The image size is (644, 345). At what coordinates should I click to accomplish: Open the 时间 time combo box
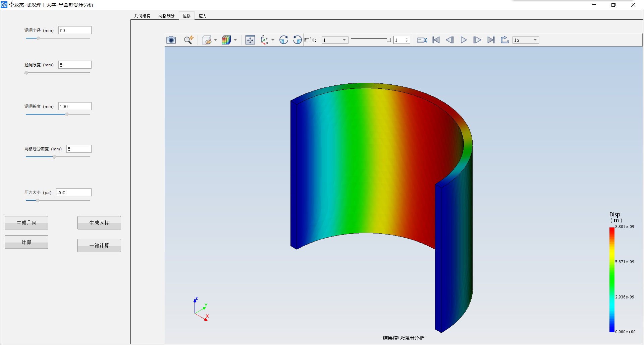coord(335,40)
